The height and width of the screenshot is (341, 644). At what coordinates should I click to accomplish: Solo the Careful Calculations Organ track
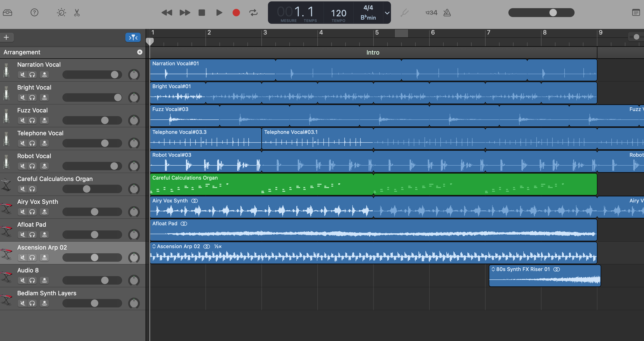point(32,189)
